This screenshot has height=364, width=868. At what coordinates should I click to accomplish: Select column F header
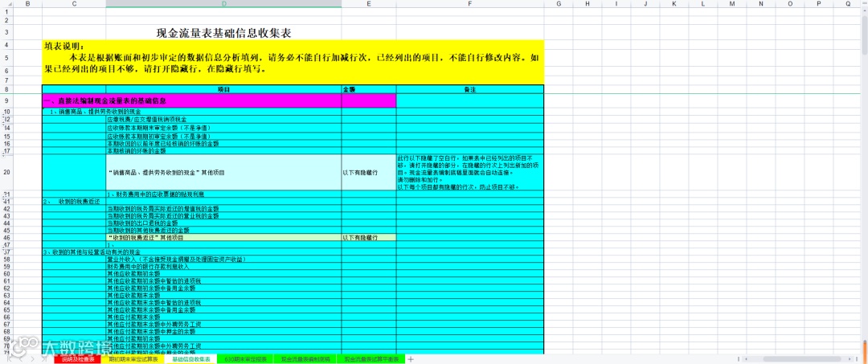[x=470, y=4]
